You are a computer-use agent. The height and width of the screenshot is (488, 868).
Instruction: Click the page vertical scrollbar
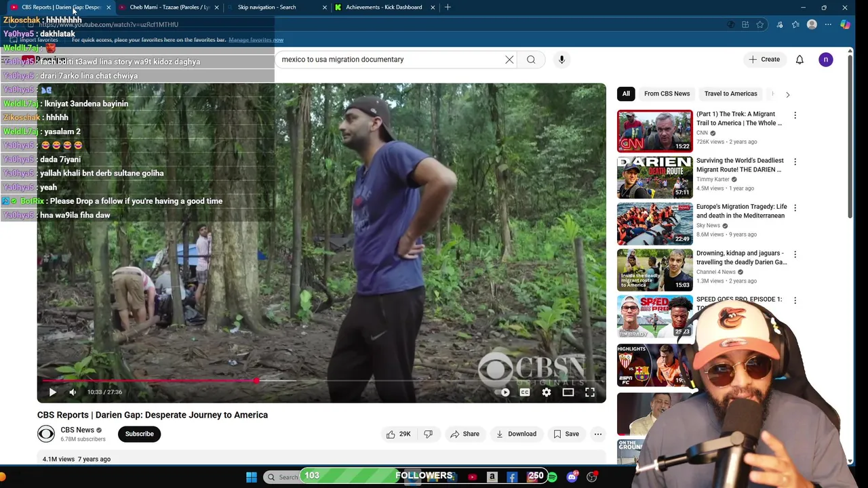[x=850, y=136]
